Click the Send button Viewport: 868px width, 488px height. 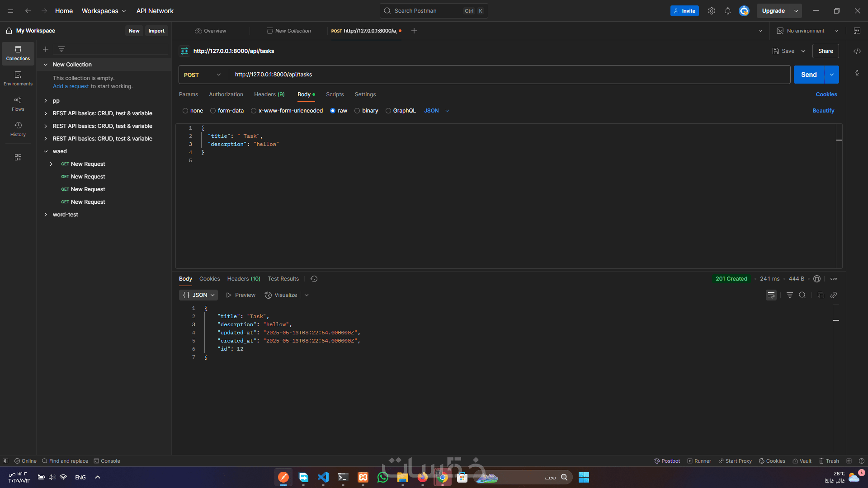pyautogui.click(x=809, y=75)
